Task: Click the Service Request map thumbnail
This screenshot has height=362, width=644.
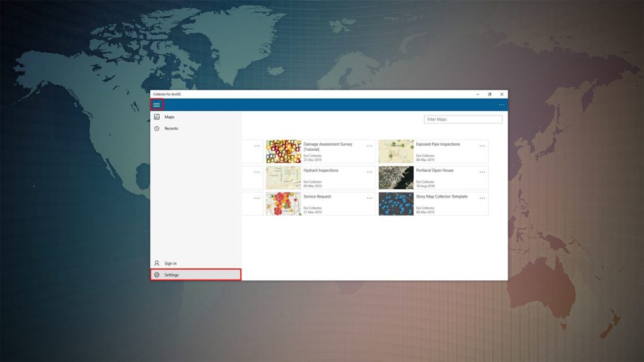Action: (284, 204)
